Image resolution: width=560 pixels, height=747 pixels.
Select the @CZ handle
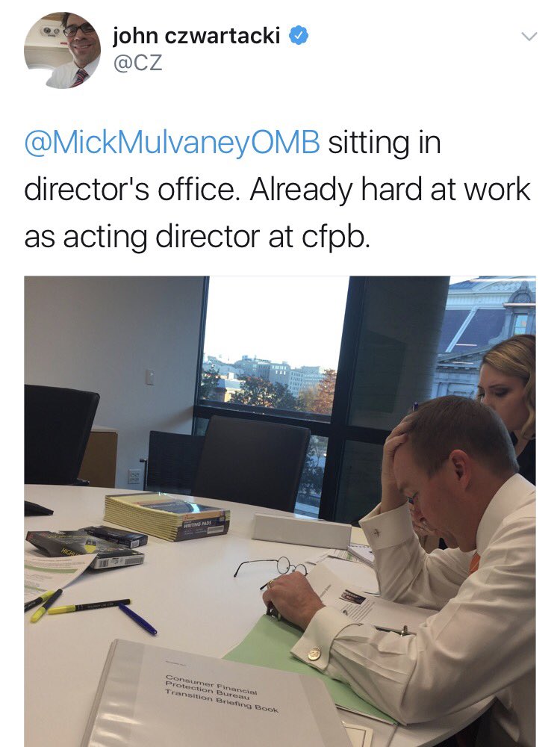137,63
